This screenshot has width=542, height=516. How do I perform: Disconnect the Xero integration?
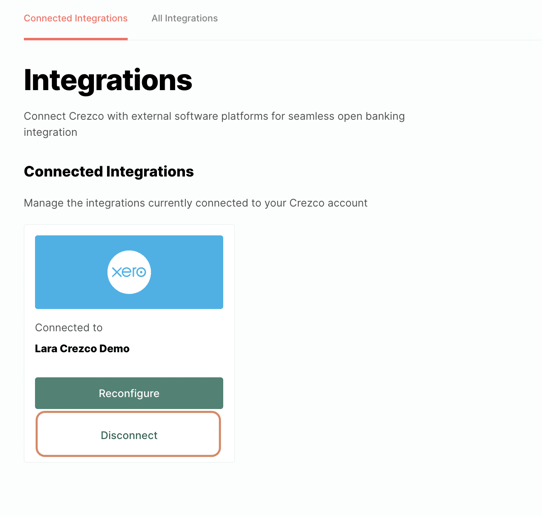128,434
